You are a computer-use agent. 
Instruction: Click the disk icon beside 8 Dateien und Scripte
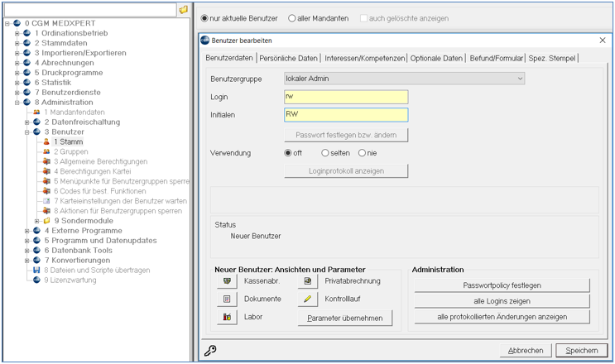36,270
